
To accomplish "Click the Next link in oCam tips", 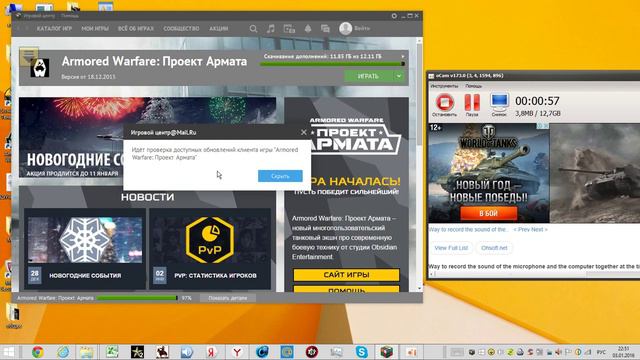I will 539,230.
